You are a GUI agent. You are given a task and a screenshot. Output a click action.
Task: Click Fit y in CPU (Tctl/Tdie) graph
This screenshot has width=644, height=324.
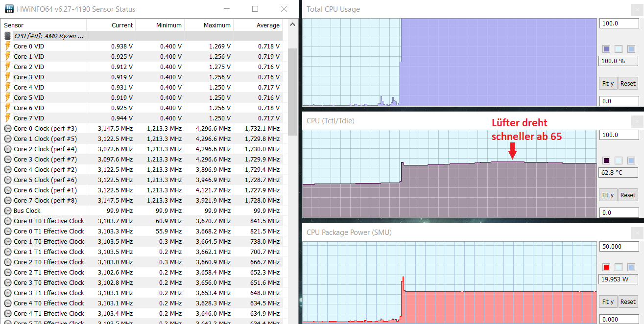pos(608,195)
